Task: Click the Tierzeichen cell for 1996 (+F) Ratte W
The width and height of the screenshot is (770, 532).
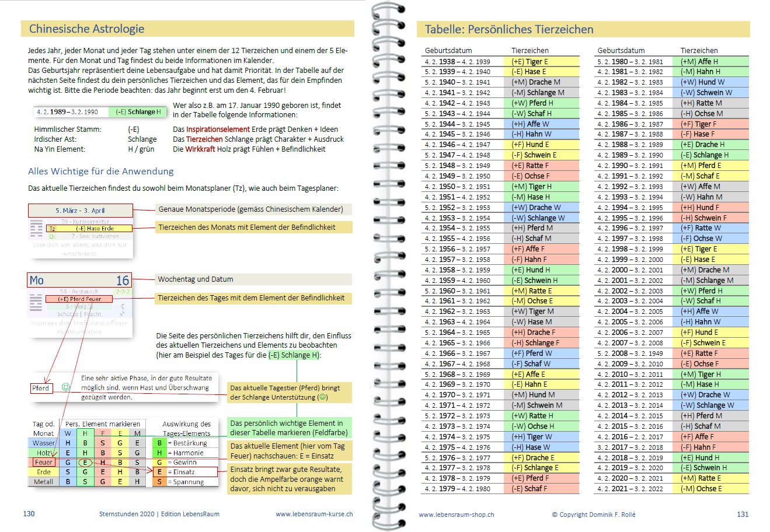Action: pos(711,228)
